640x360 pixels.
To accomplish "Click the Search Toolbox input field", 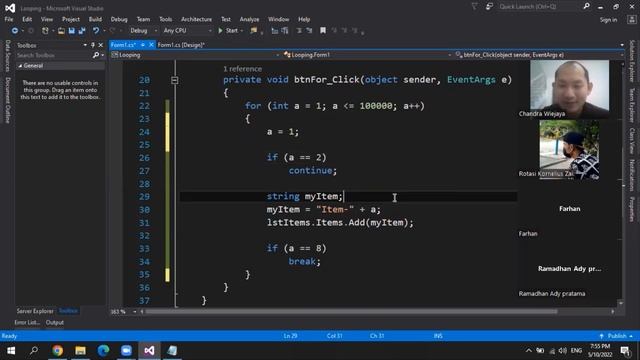I will (x=53, y=55).
